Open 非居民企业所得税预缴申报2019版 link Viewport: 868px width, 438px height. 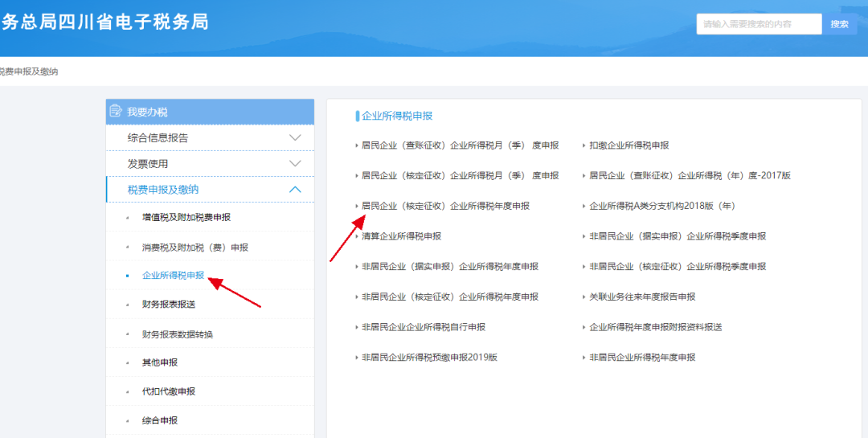(429, 358)
